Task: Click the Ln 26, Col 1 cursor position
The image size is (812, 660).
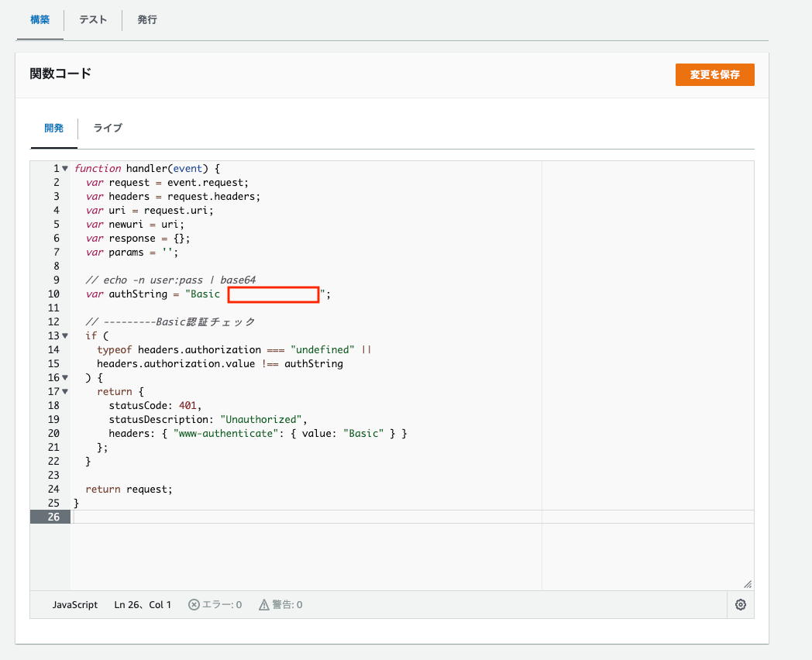Action: (x=143, y=604)
